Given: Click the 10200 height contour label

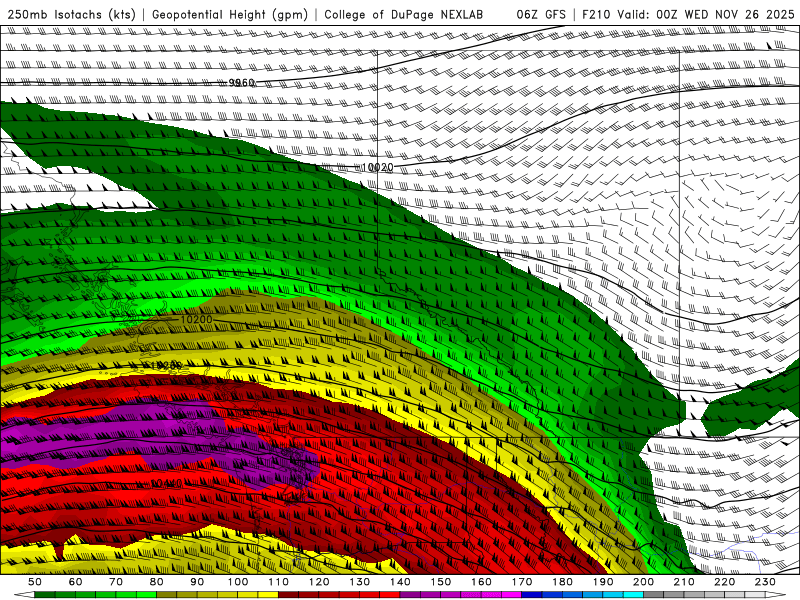Looking at the screenshot, I should [x=196, y=319].
